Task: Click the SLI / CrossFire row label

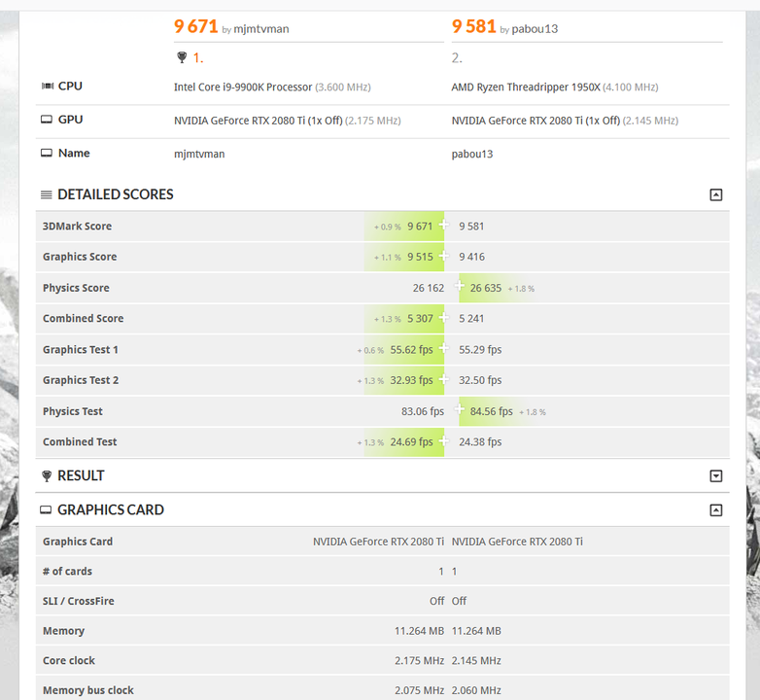Action: coord(79,601)
